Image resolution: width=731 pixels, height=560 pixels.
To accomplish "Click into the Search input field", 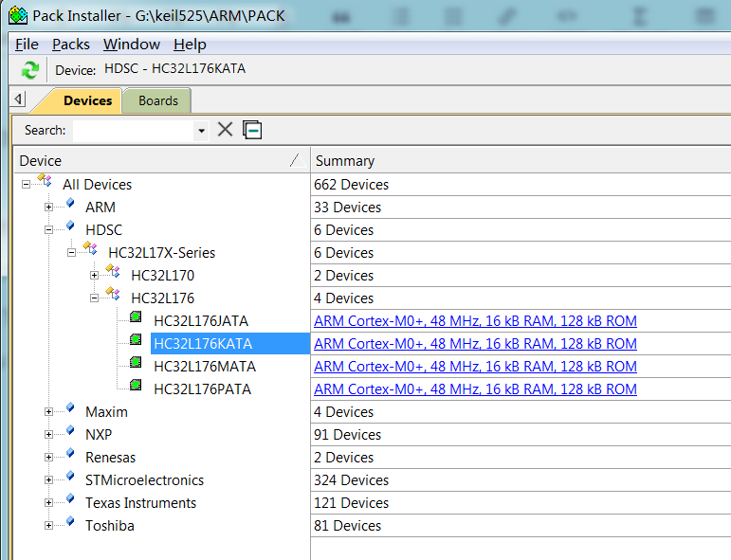I will [x=134, y=131].
